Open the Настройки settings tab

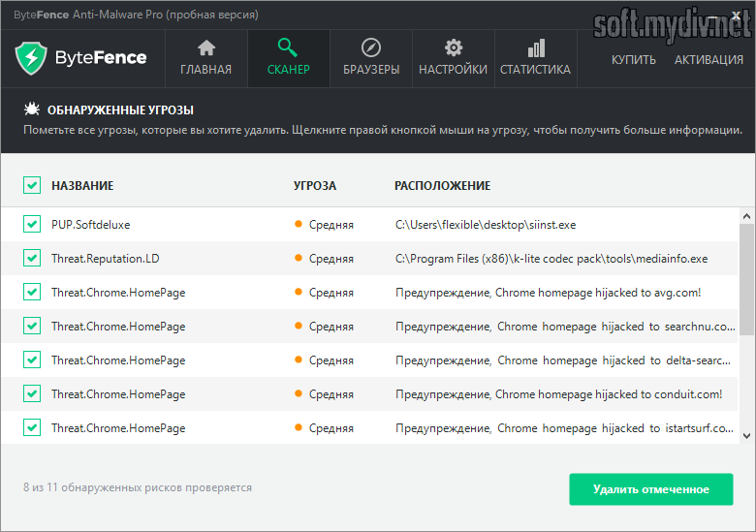pos(454,58)
